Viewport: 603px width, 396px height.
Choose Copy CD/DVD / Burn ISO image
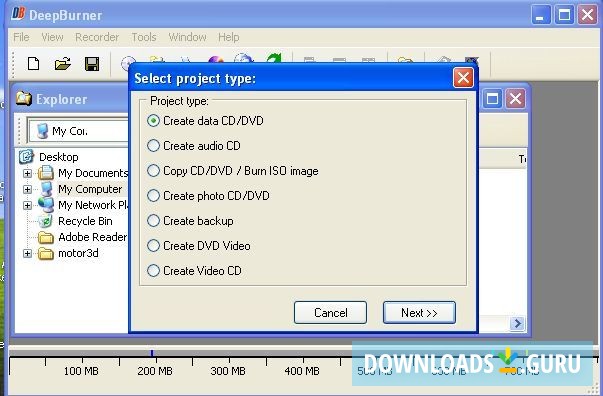pyautogui.click(x=233, y=171)
